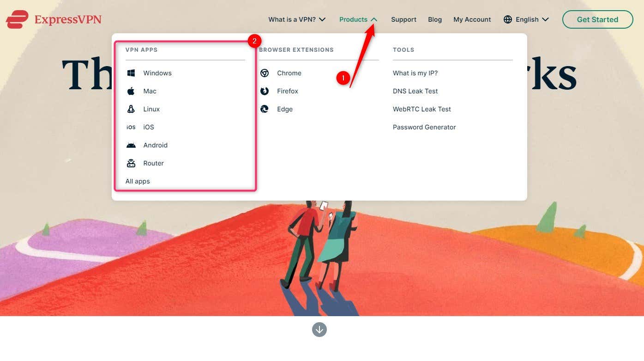Click the Firefox browser icon
Screen dimensions: 644x361
coord(265,91)
